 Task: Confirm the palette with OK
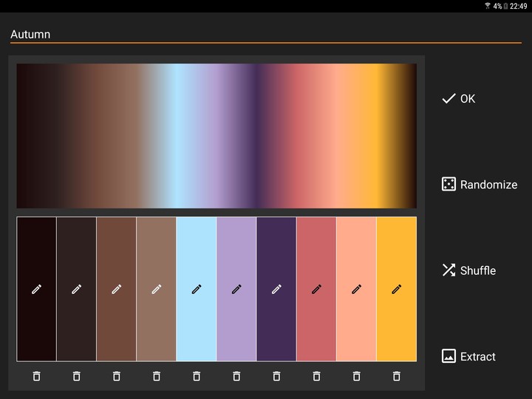click(459, 99)
